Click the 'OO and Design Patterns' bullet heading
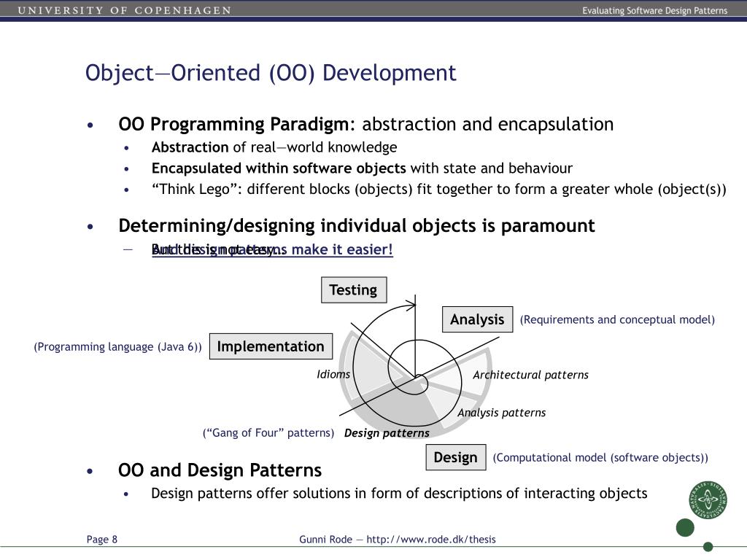The width and height of the screenshot is (747, 560). click(220, 470)
